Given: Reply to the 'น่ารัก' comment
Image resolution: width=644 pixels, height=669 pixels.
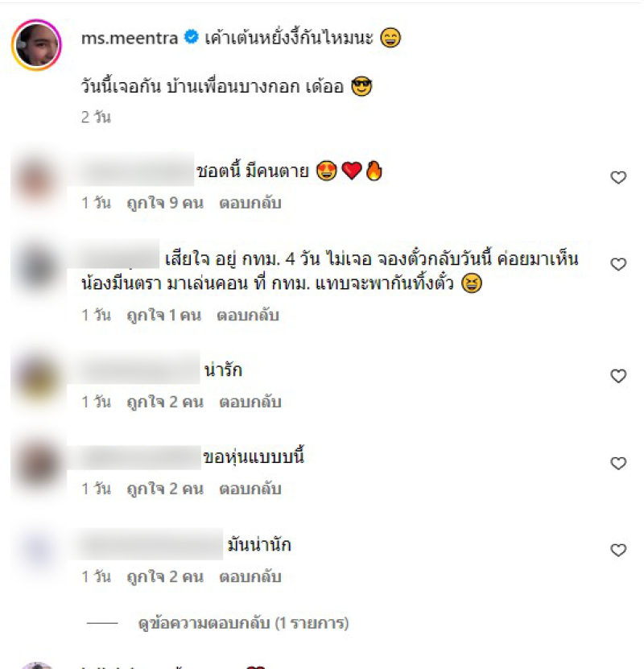Looking at the screenshot, I should [x=250, y=402].
